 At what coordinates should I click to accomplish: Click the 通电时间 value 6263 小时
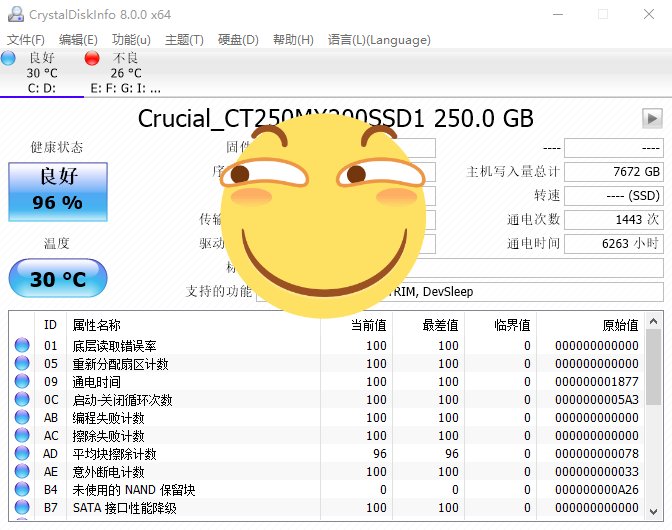(x=614, y=244)
